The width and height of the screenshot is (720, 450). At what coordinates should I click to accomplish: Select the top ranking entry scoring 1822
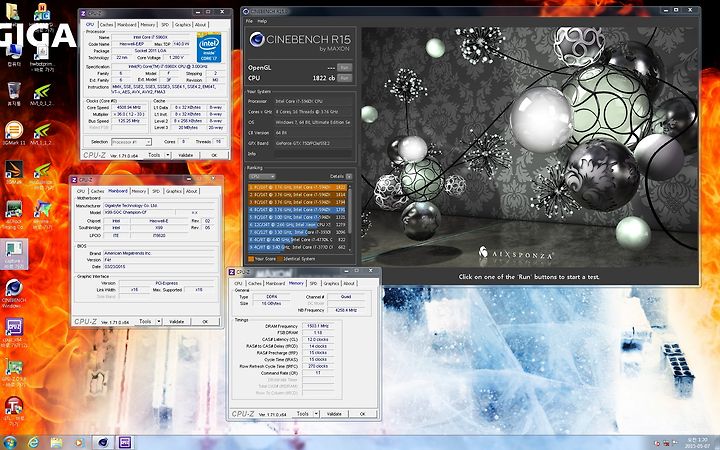click(x=298, y=187)
